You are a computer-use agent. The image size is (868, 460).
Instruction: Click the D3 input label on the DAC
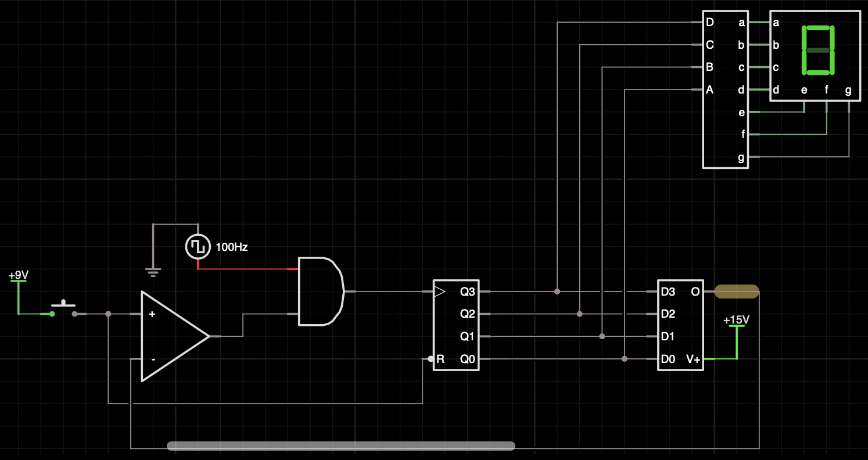pos(668,292)
